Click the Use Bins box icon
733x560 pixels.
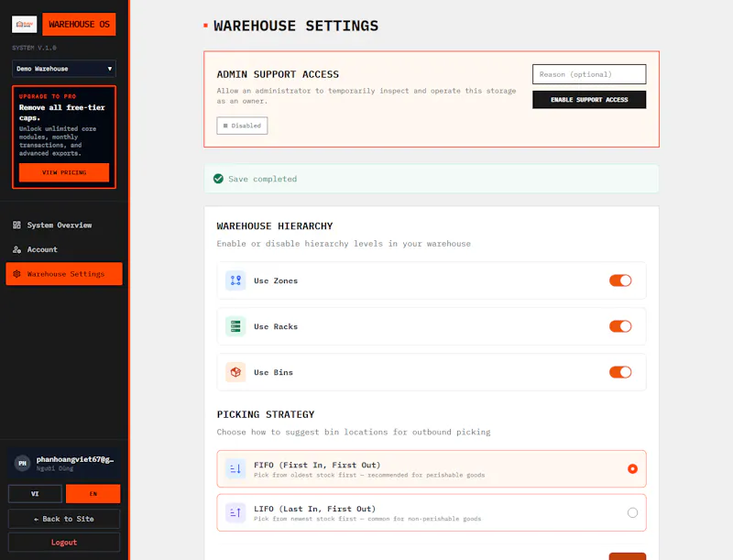point(235,372)
